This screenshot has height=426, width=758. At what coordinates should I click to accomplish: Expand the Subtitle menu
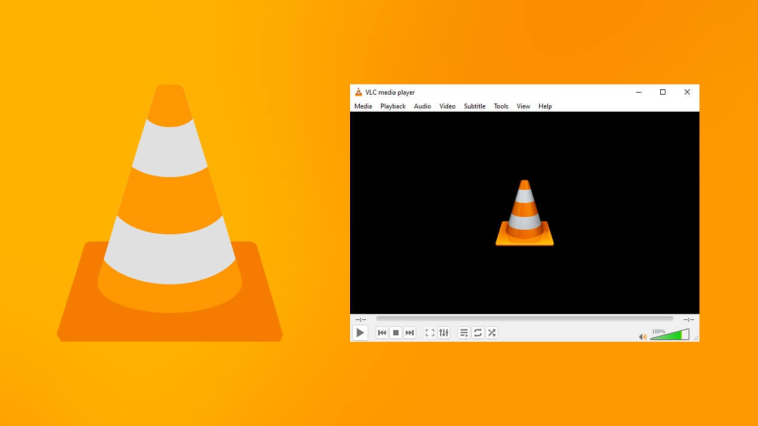475,106
